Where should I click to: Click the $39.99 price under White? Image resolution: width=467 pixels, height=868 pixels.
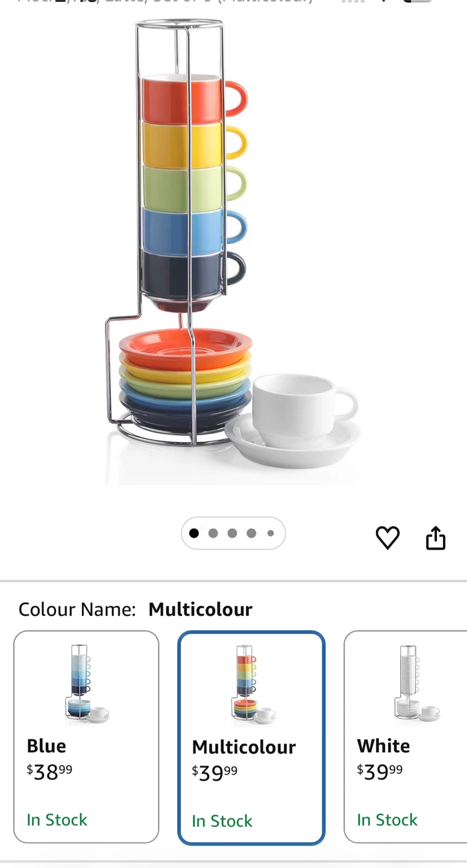coord(380,772)
